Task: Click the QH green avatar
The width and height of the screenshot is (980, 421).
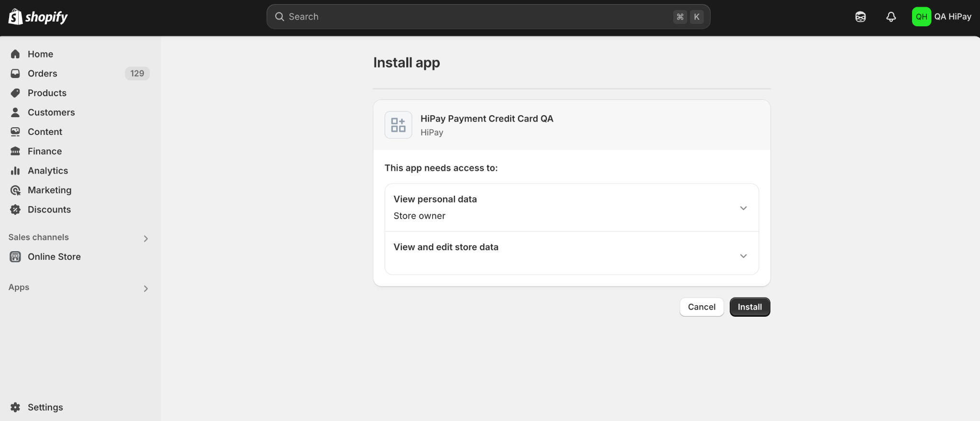Action: point(922,17)
